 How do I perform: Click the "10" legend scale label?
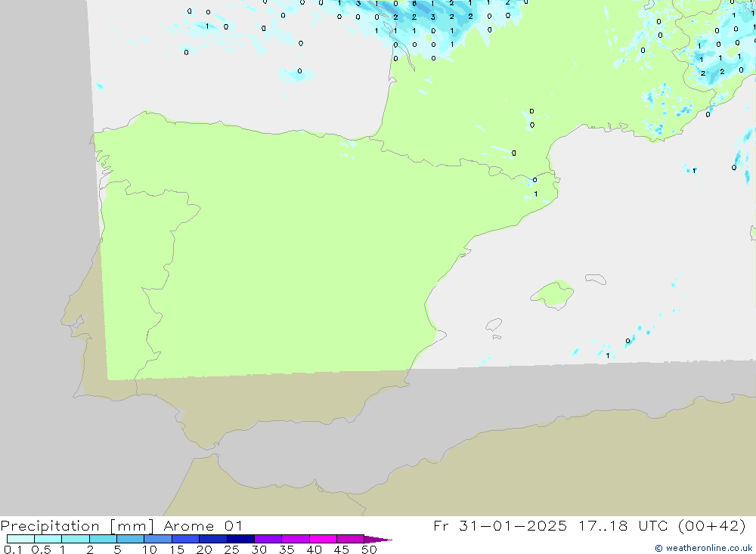coord(149,549)
